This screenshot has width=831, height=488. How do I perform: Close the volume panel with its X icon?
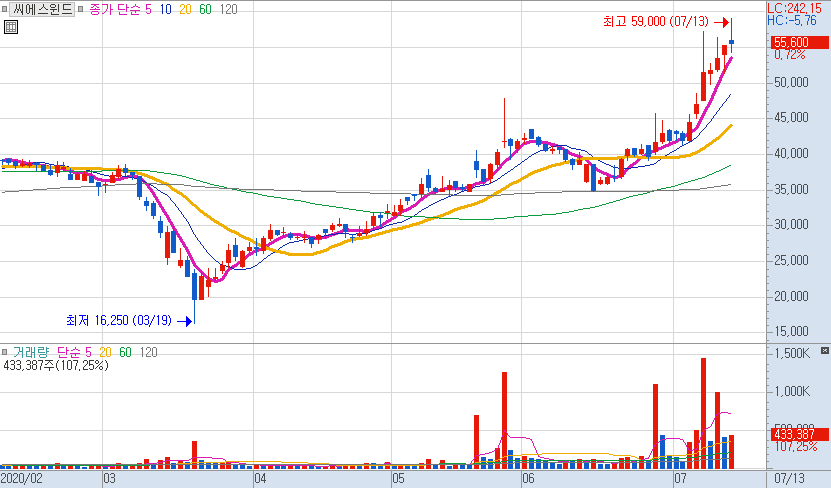[x=825, y=351]
